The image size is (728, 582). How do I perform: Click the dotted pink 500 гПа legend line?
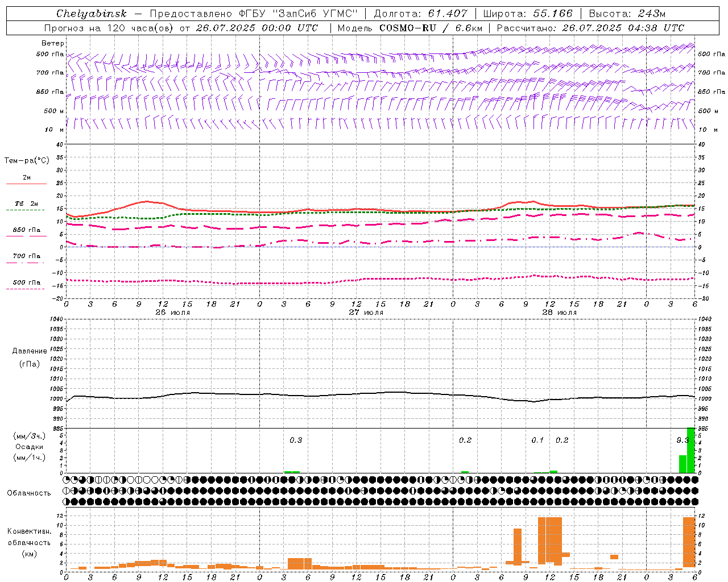(x=26, y=289)
